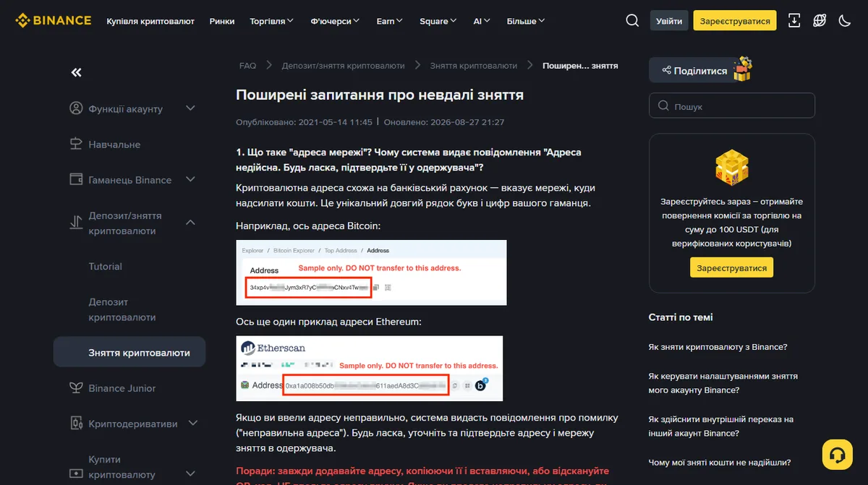
Task: Click the Навчальне signpost icon
Action: coord(76,144)
